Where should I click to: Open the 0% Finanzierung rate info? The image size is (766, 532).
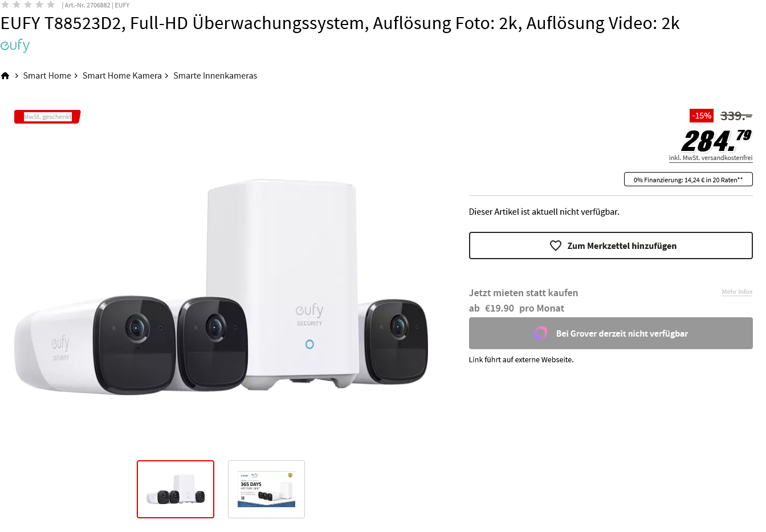pos(688,179)
